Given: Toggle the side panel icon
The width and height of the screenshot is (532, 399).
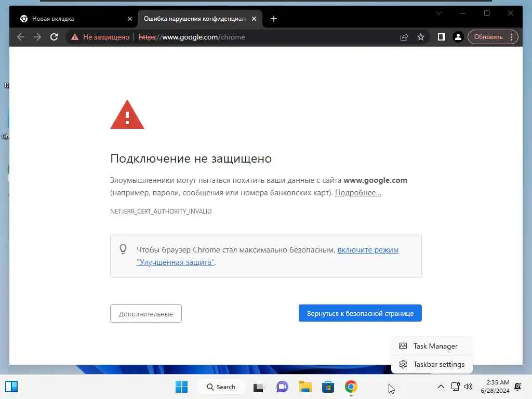Looking at the screenshot, I should pyautogui.click(x=441, y=37).
